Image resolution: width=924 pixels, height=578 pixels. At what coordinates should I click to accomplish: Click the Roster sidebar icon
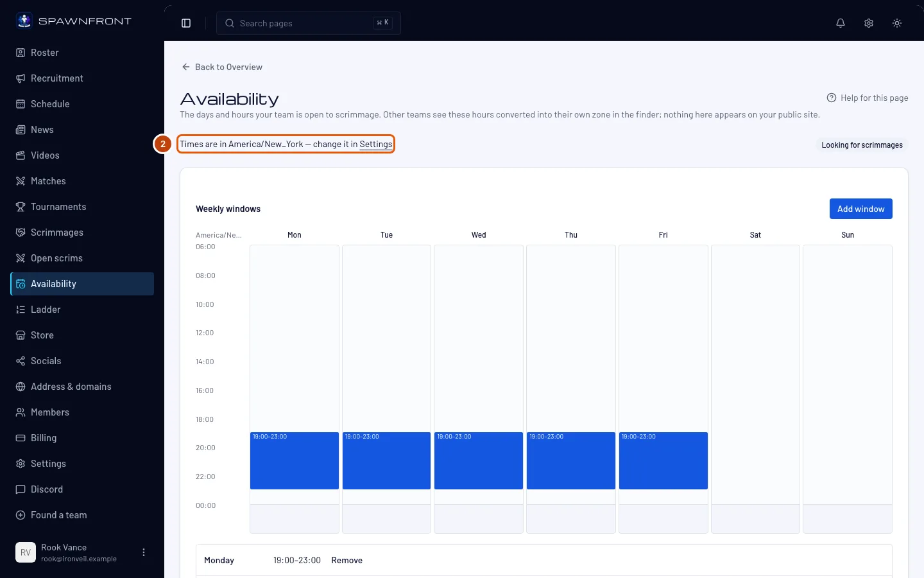(21, 53)
